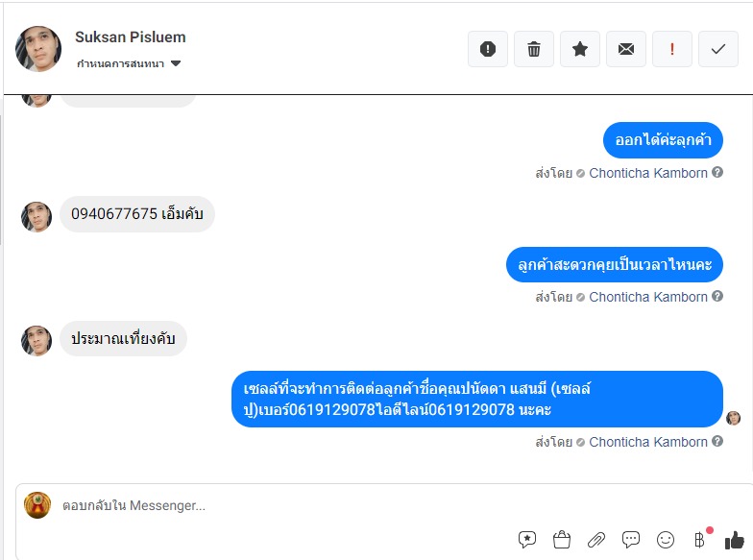The height and width of the screenshot is (560, 753).
Task: Open the chat bubble dots icon
Action: (x=630, y=540)
